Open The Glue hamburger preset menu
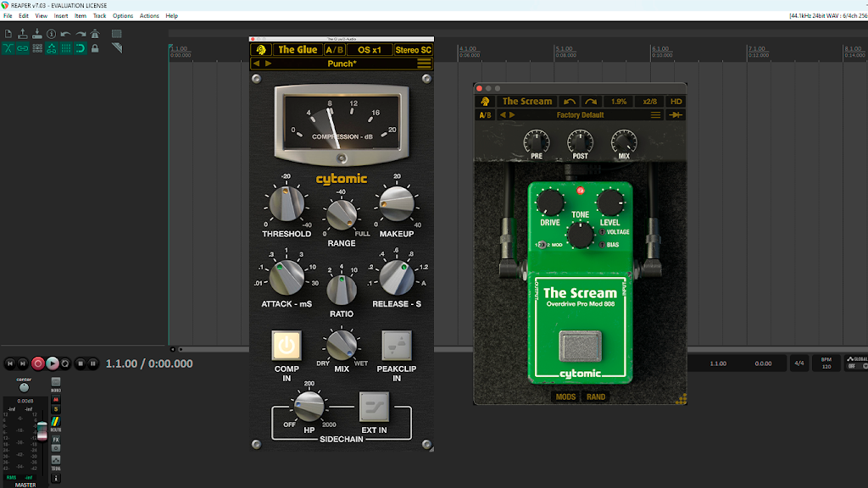 (424, 64)
